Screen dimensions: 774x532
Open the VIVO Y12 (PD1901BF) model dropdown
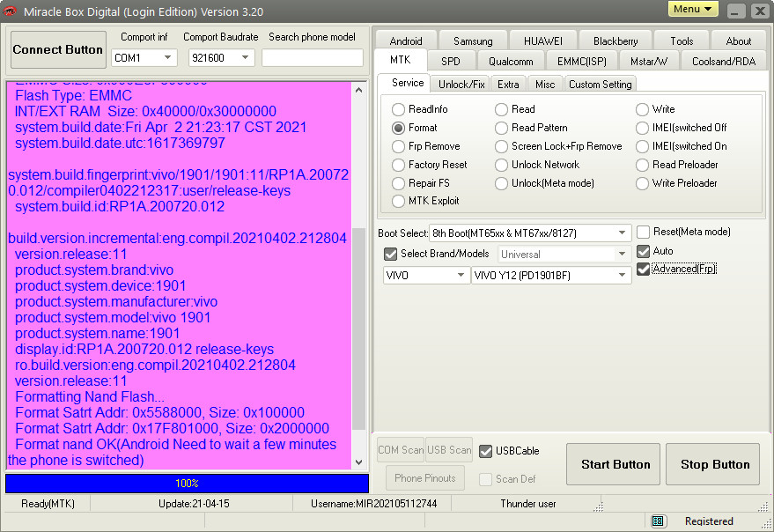click(x=551, y=275)
